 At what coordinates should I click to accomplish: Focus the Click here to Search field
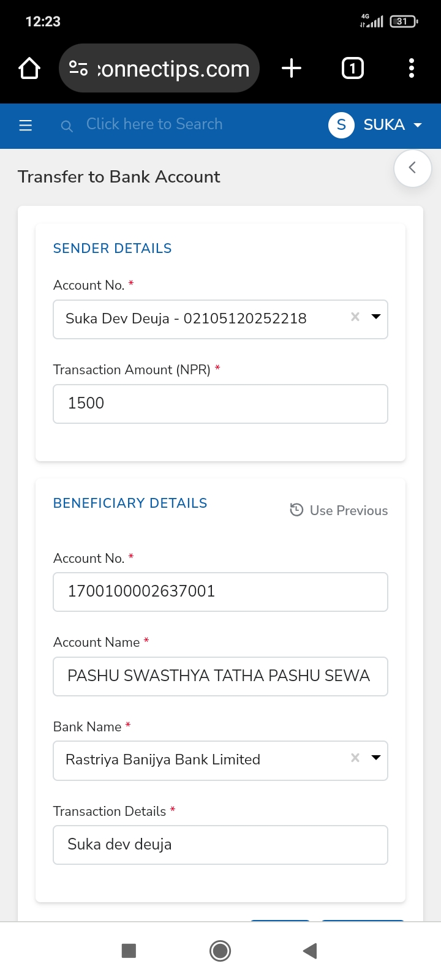point(154,124)
